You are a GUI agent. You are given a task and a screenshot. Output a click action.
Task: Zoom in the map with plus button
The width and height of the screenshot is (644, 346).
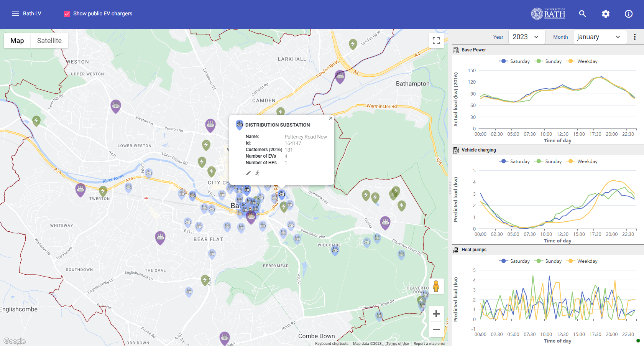(436, 314)
